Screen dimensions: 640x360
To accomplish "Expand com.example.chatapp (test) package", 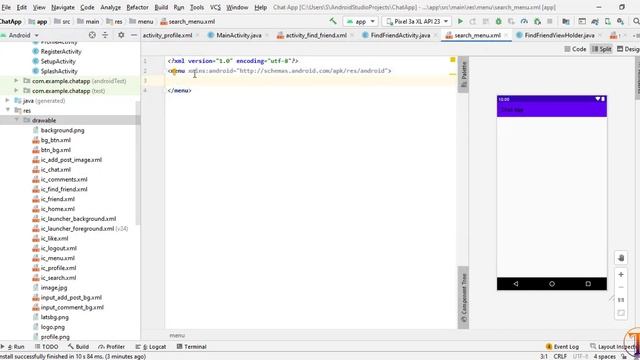I will click(x=16, y=91).
